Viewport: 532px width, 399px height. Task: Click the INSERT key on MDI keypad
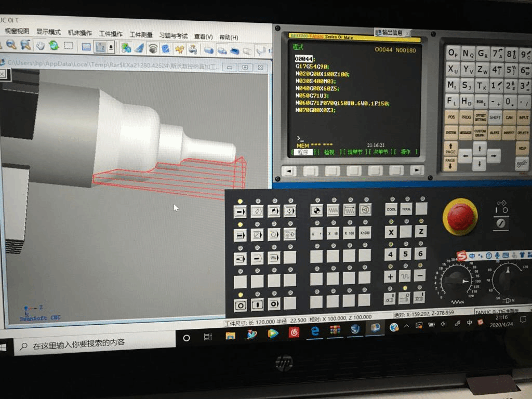pos(509,132)
